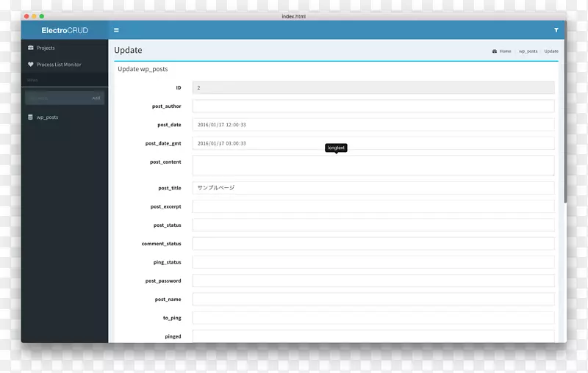Image resolution: width=588 pixels, height=373 pixels.
Task: Select the wp_posts view in the sidebar
Action: pyautogui.click(x=47, y=117)
